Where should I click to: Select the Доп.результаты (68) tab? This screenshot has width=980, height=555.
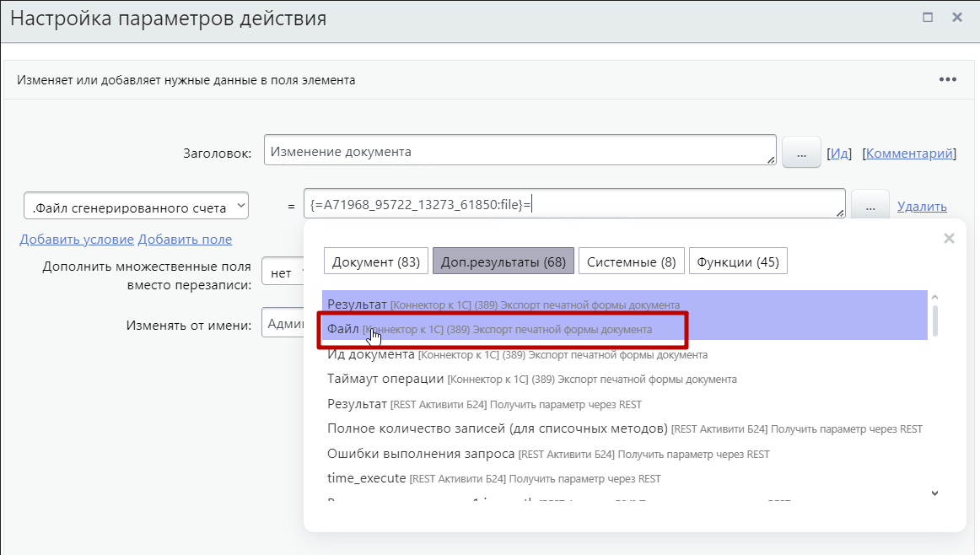503,261
